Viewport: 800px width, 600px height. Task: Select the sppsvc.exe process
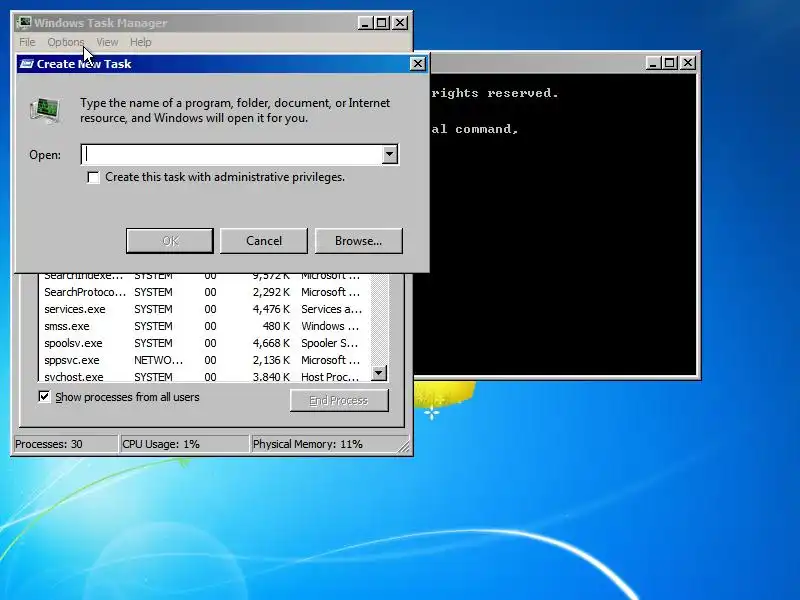point(204,360)
